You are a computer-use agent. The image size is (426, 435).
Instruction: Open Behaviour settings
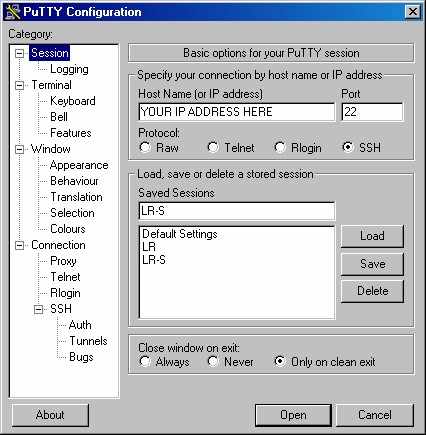(74, 181)
